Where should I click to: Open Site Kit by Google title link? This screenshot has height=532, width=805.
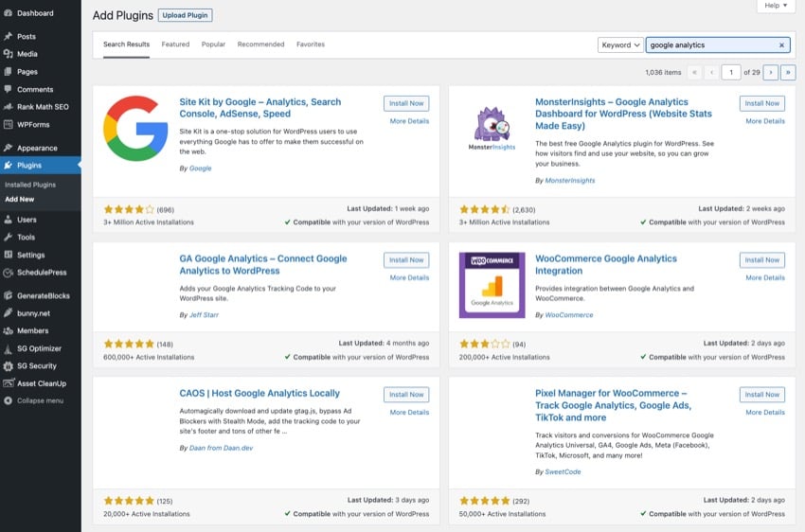click(x=260, y=108)
